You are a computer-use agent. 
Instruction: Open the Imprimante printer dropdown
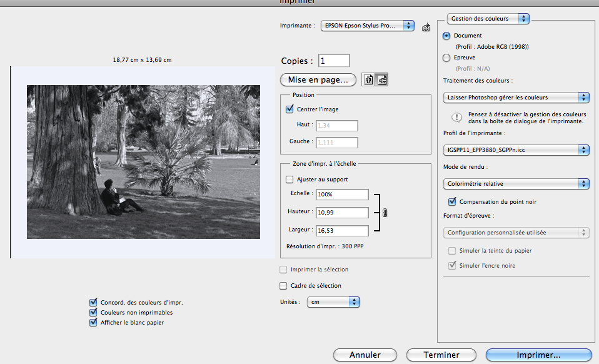368,26
